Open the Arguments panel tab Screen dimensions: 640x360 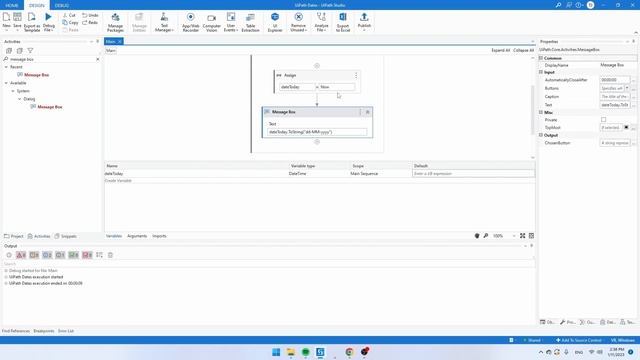pos(137,236)
